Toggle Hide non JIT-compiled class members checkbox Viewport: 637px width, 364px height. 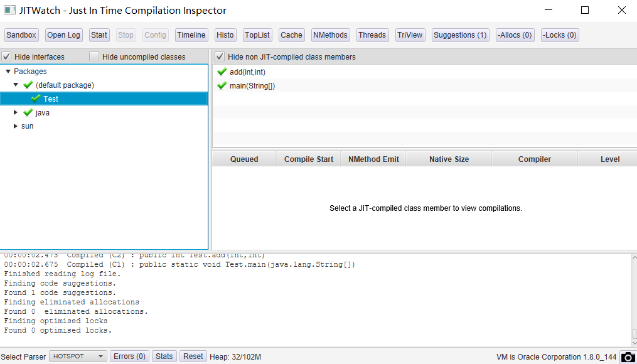tap(220, 56)
